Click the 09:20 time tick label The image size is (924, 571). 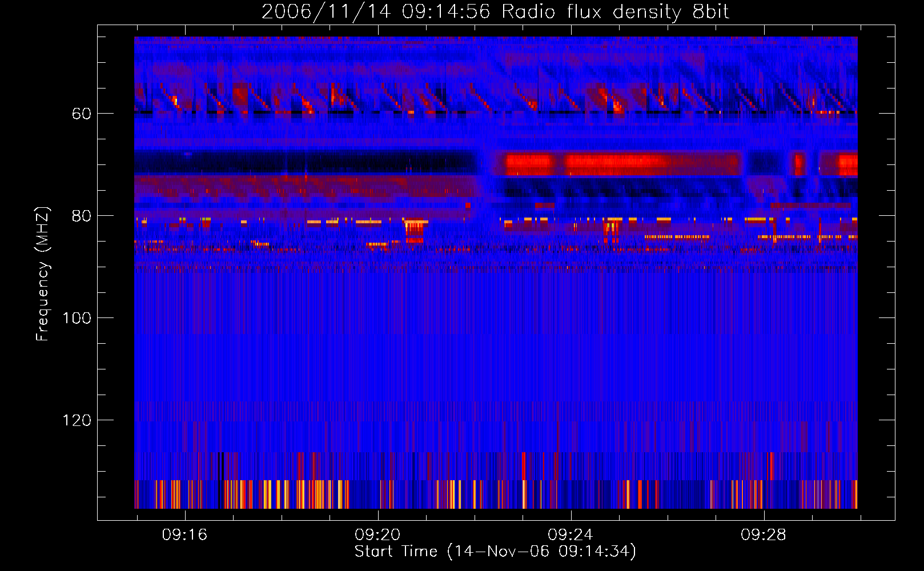(377, 535)
